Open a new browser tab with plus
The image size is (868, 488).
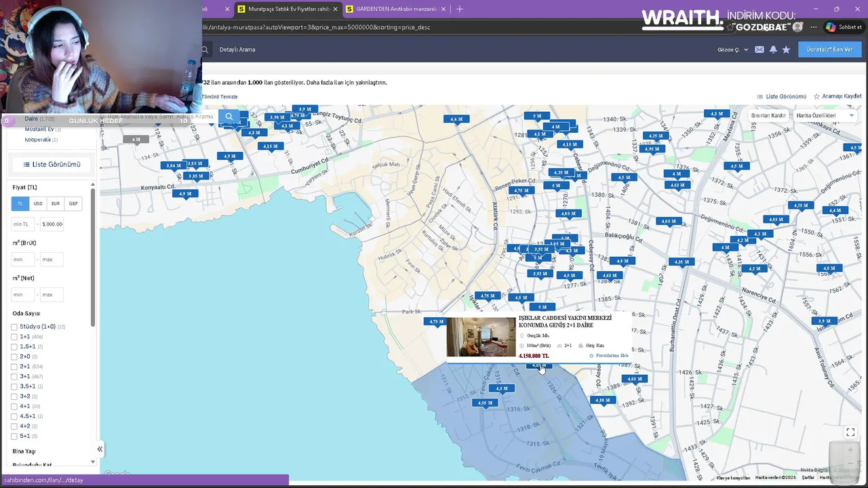(460, 9)
